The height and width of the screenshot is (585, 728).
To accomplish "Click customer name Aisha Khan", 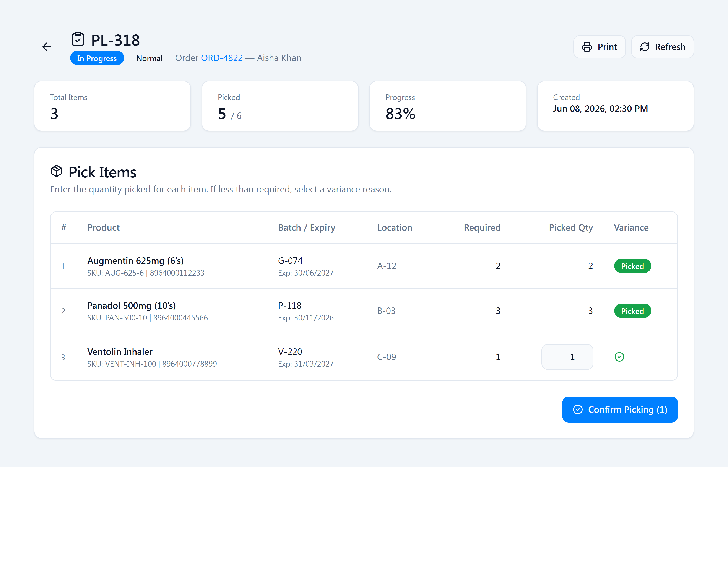I will click(279, 58).
